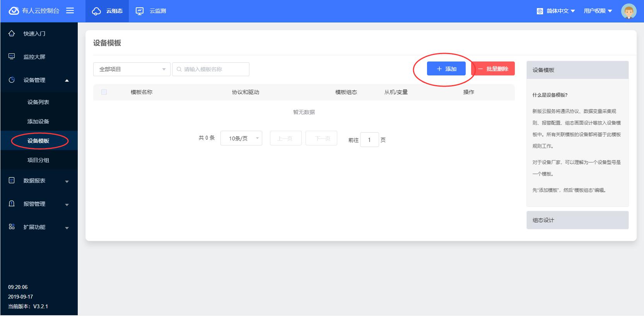Collapse the 设备管理 menu arrow

67,80
